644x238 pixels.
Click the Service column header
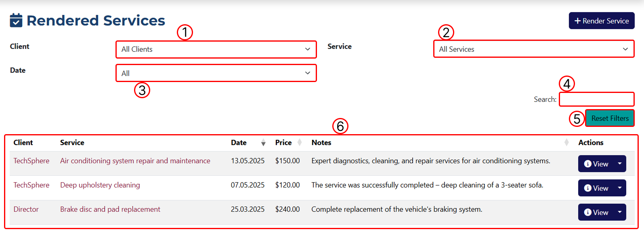tap(72, 143)
